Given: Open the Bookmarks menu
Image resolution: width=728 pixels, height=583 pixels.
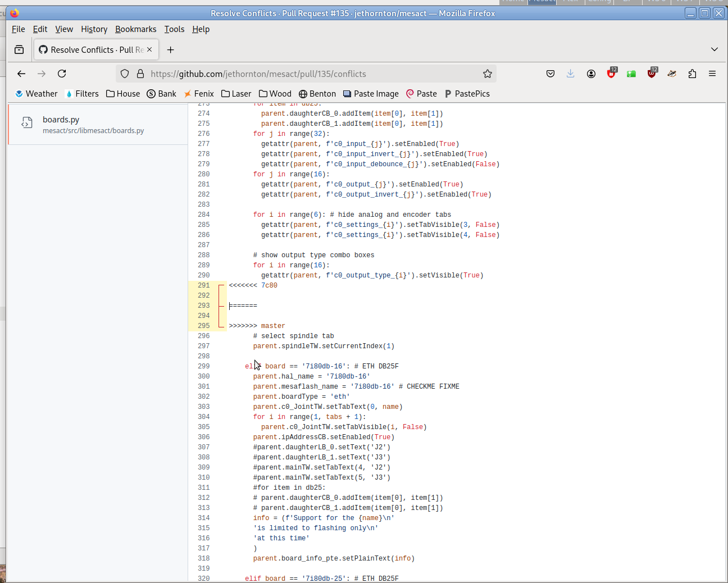Looking at the screenshot, I should [136, 29].
